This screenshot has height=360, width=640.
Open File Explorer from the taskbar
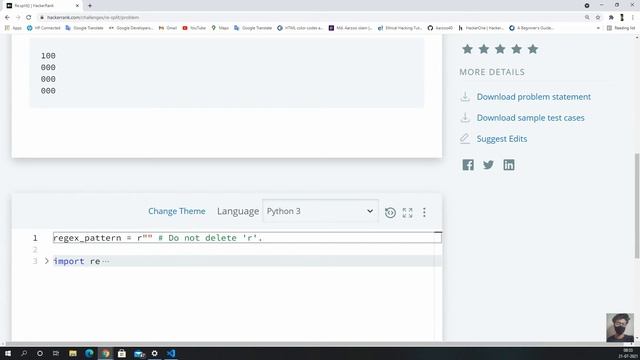73,353
